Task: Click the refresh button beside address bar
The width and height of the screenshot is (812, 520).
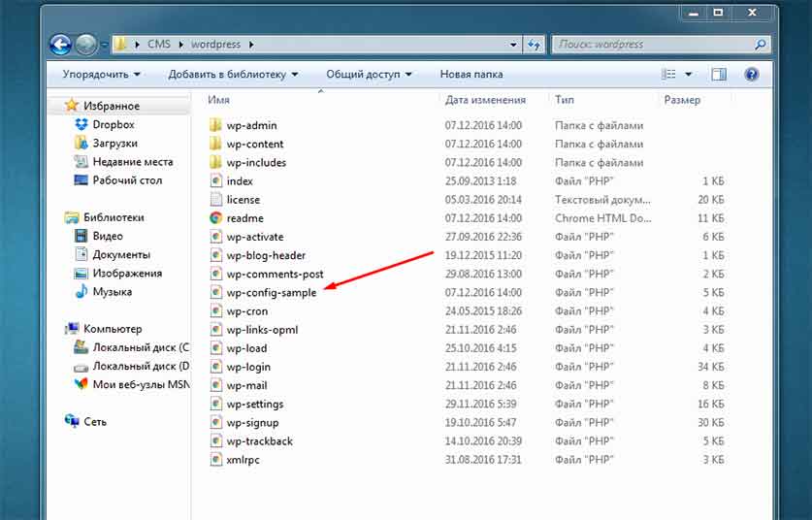Action: (533, 45)
